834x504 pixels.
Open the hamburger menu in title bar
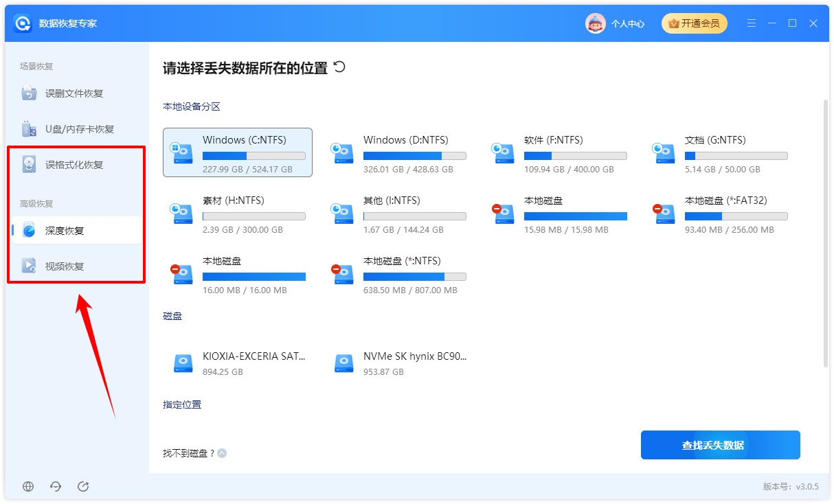(x=751, y=23)
